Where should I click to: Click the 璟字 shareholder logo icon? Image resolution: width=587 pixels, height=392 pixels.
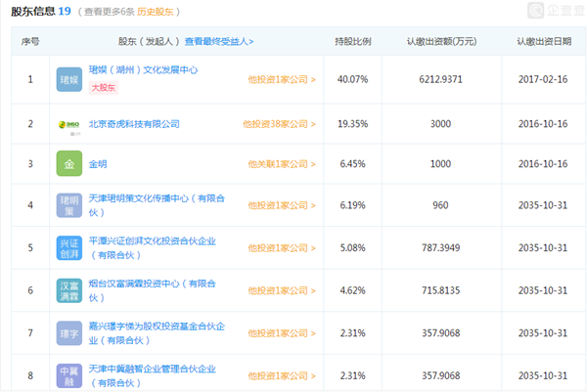click(x=69, y=333)
